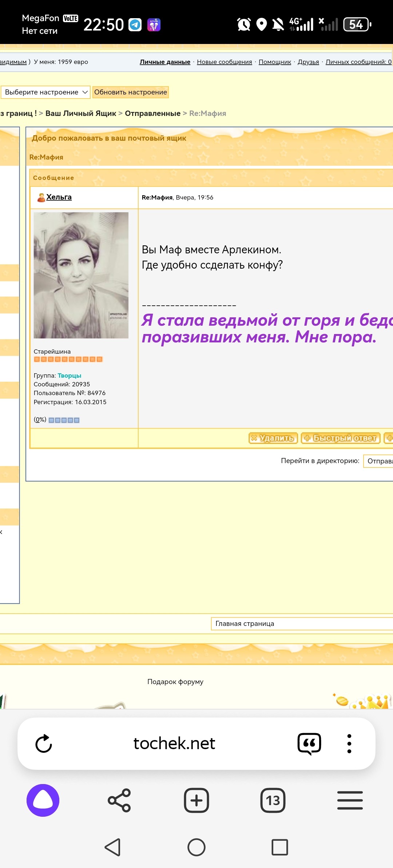The width and height of the screenshot is (393, 868).
Task: Click the Удалить message button
Action: pos(273,438)
